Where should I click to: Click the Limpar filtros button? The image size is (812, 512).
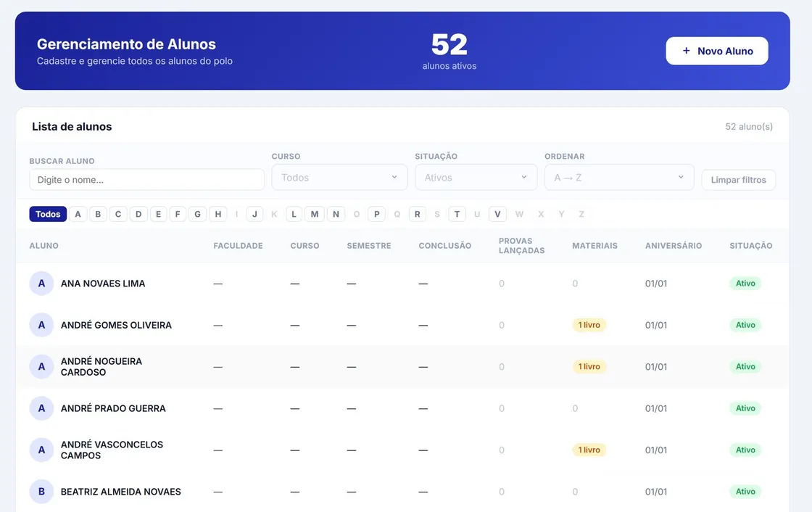pos(739,180)
